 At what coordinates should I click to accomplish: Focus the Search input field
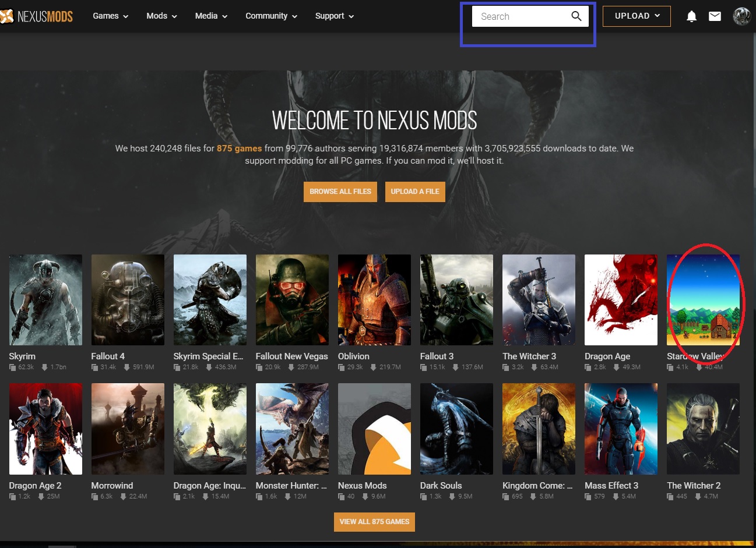click(530, 16)
